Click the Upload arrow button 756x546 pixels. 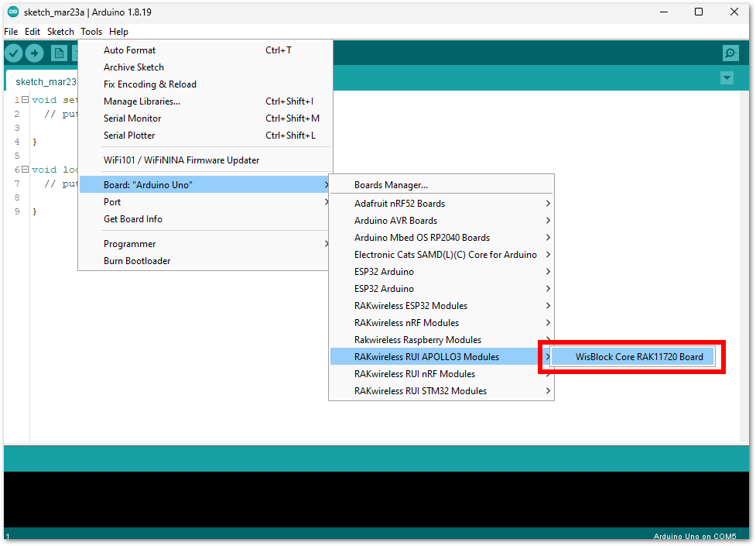pyautogui.click(x=34, y=53)
